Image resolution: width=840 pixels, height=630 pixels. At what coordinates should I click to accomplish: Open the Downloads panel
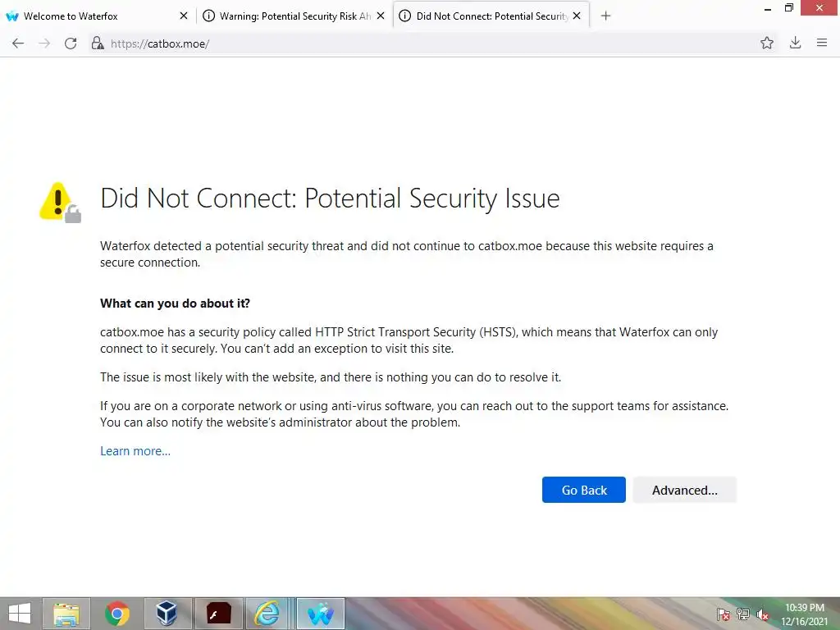click(795, 43)
